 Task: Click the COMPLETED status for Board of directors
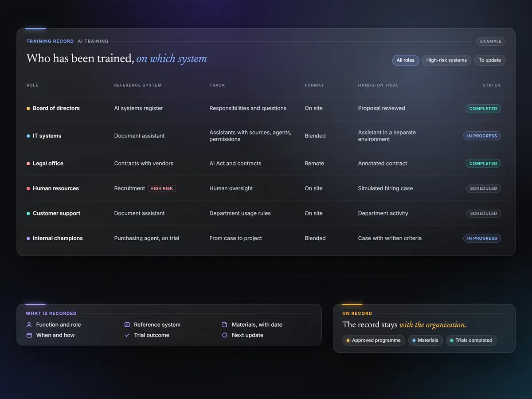coord(483,109)
